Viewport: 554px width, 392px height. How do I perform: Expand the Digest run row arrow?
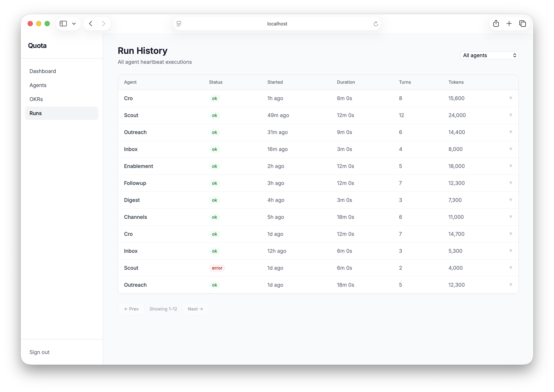(x=511, y=200)
